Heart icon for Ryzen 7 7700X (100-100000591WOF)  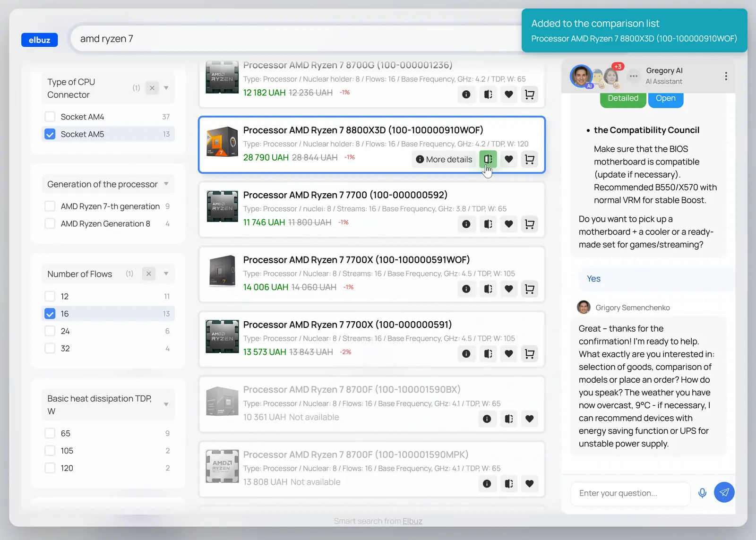(x=509, y=289)
